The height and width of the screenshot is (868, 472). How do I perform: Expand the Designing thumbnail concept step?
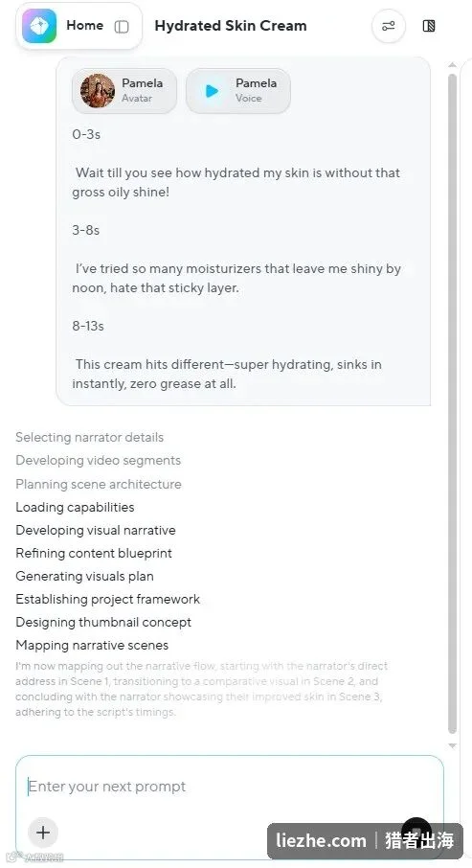tap(103, 622)
